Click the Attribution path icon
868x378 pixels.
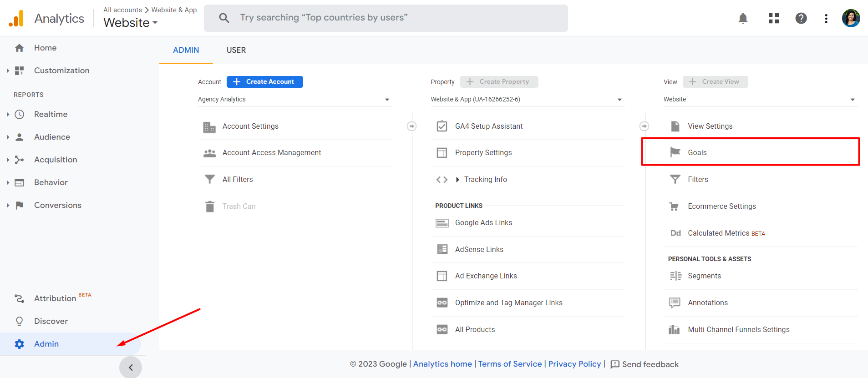19,298
